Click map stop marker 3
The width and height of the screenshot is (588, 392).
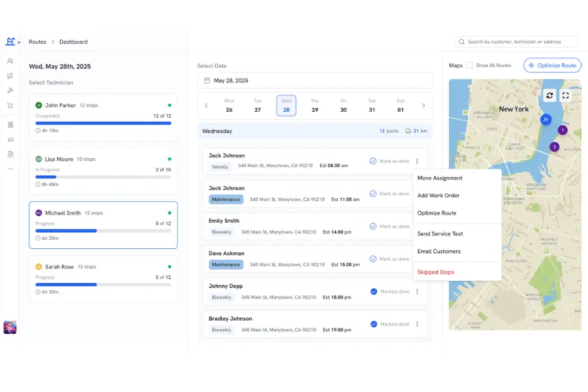click(x=554, y=146)
